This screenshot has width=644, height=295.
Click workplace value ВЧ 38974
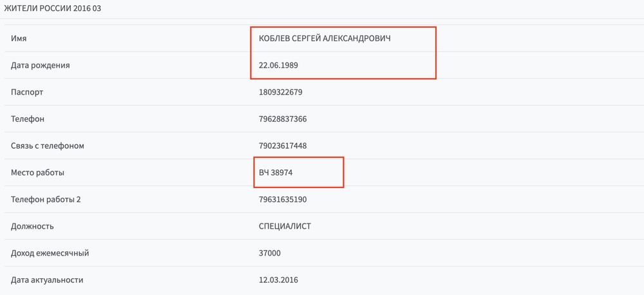pyautogui.click(x=276, y=173)
